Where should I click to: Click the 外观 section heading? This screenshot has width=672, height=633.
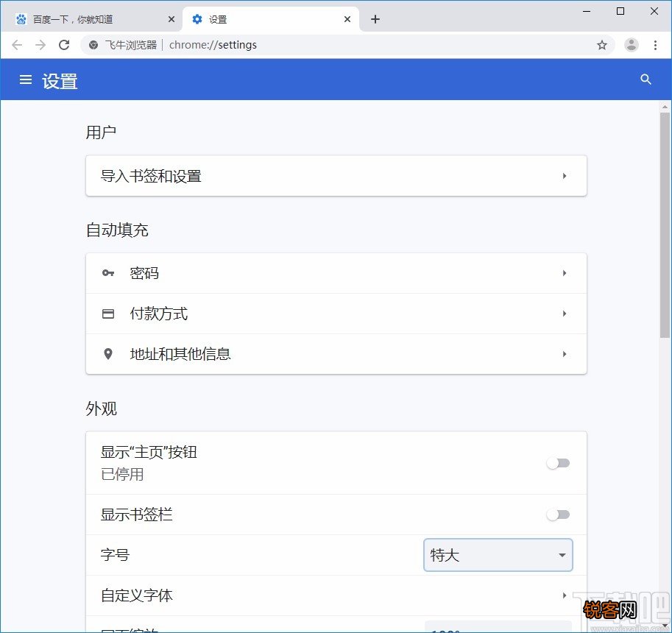point(101,409)
